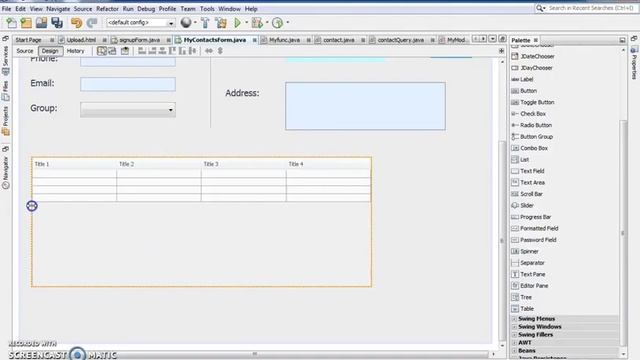640x360 pixels.
Task: Click the maximize editor window icon
Action: tap(502, 39)
